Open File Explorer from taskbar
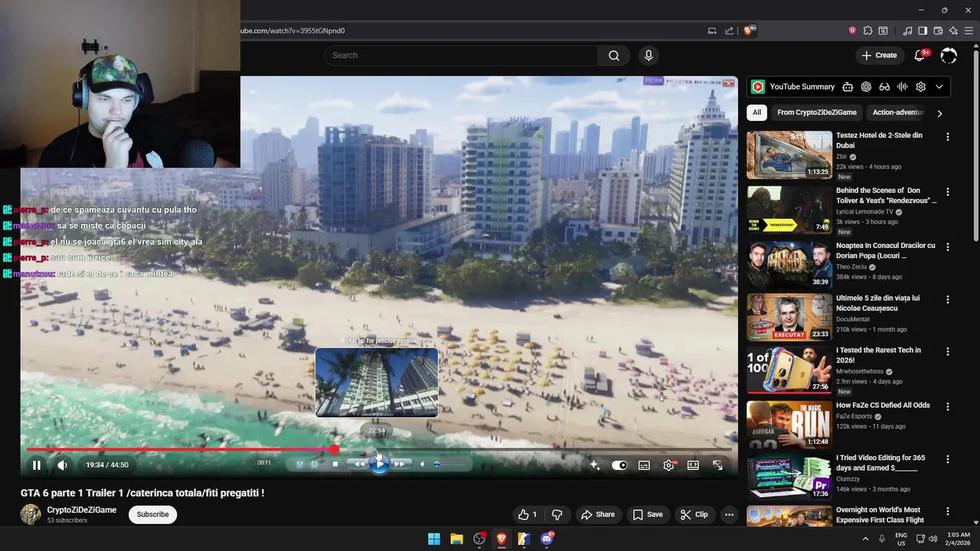The height and width of the screenshot is (551, 980). (x=456, y=539)
